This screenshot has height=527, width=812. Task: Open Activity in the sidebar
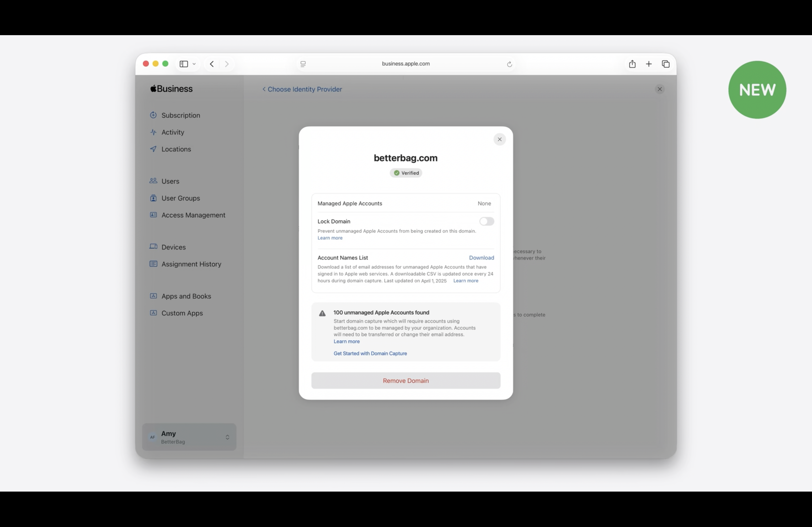coord(167,132)
